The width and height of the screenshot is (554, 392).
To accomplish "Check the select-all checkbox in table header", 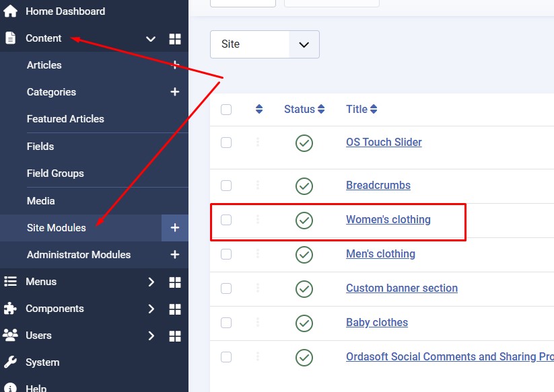I will 226,110.
